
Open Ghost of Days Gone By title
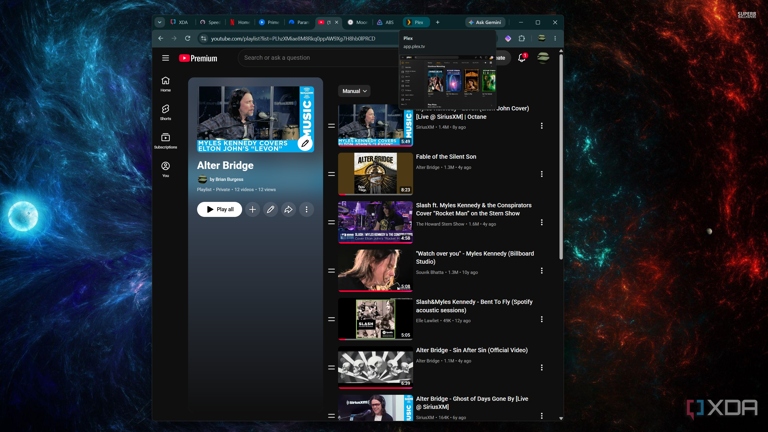(x=472, y=403)
